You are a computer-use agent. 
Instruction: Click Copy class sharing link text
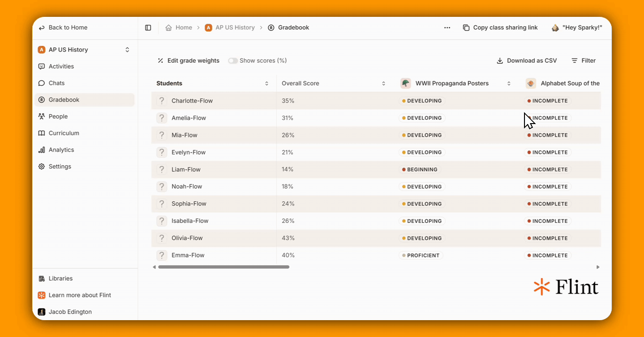coord(505,28)
